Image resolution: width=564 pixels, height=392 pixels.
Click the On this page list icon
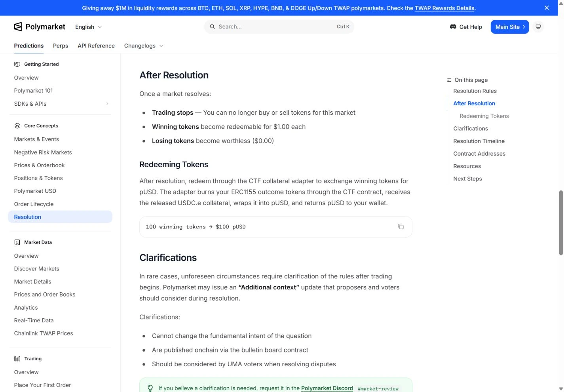click(x=449, y=80)
